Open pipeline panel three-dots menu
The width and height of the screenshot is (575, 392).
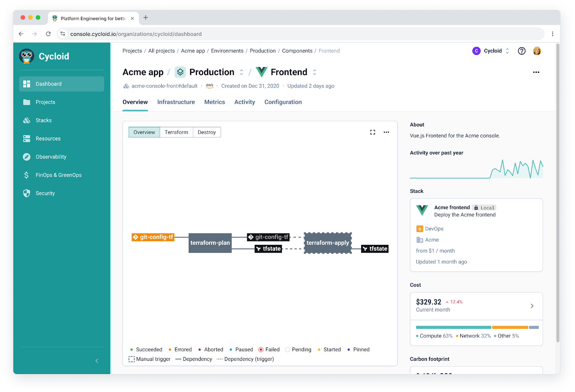(386, 132)
